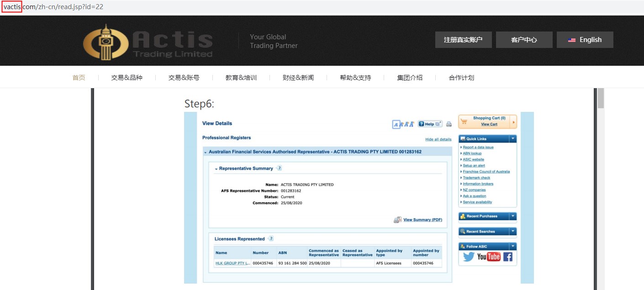Click the Help button

(x=430, y=124)
